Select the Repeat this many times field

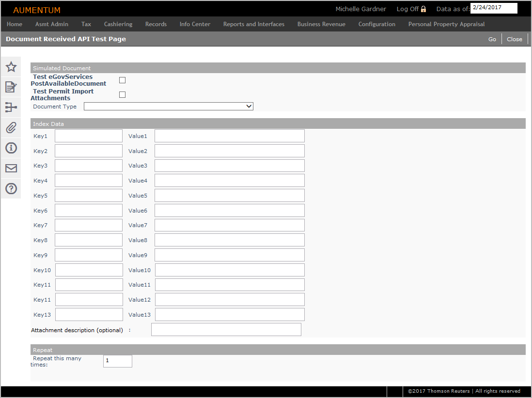tap(117, 361)
